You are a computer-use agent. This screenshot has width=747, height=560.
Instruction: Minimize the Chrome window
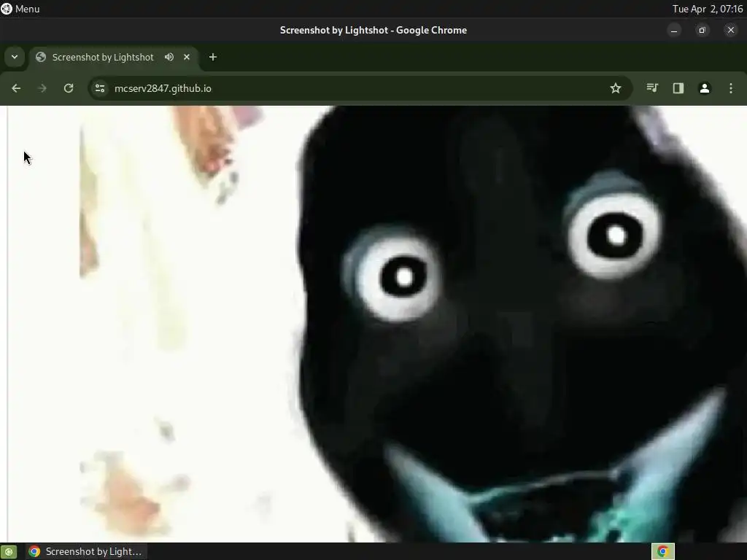(674, 30)
